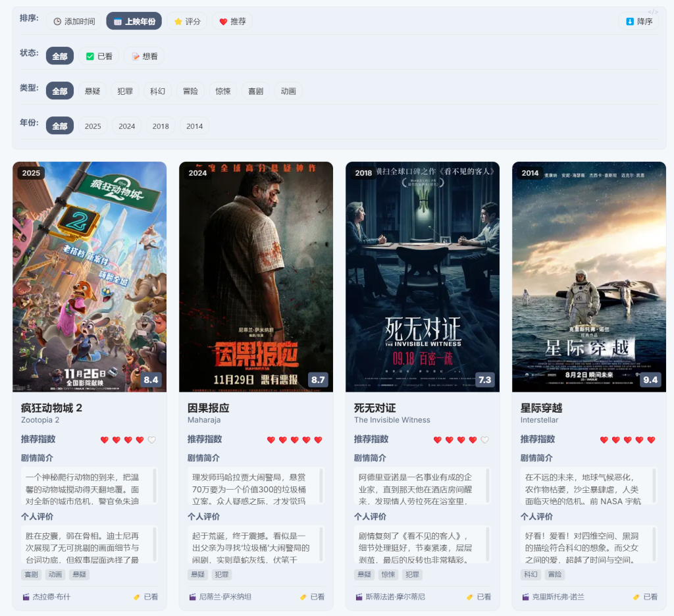Viewport: 674px width, 616px height.
Task: Click the 星际穿越 movie poster
Action: pos(588,276)
